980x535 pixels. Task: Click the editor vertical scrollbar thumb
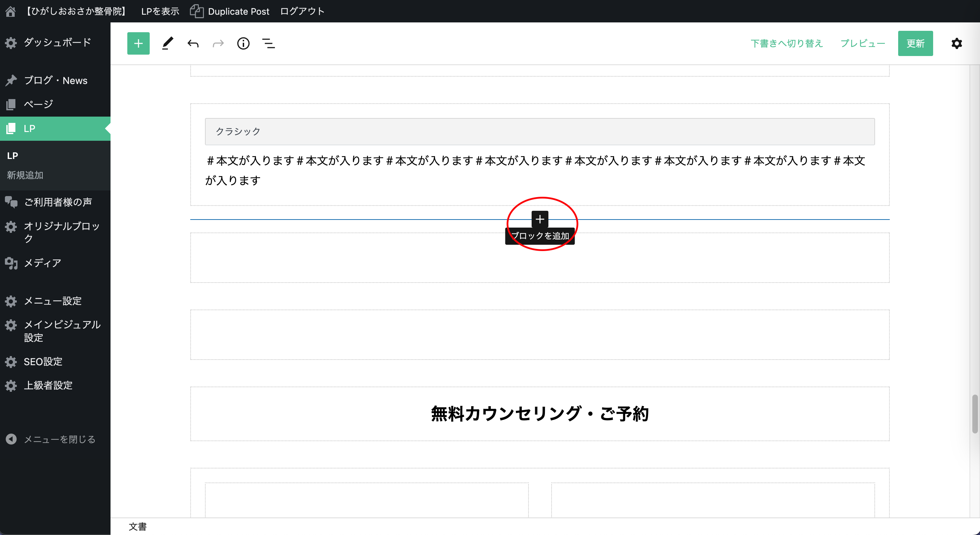(974, 414)
